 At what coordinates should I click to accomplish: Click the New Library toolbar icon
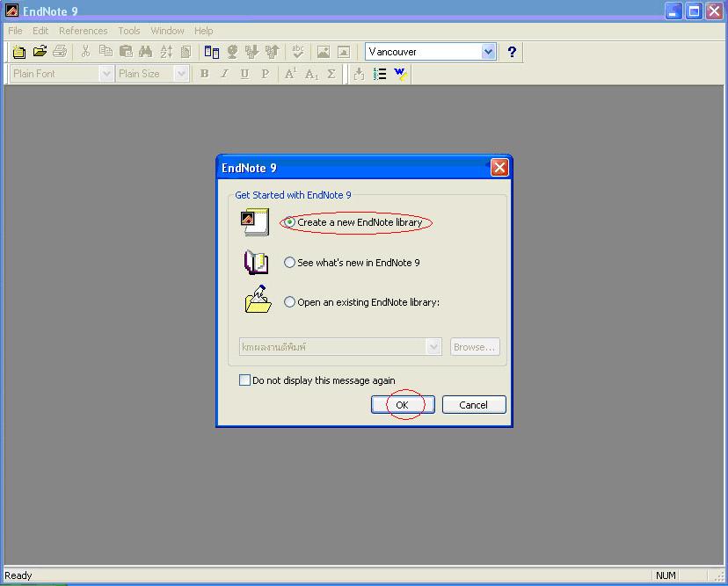click(x=19, y=52)
